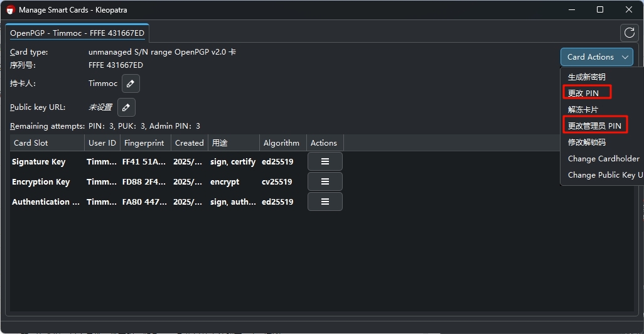644x334 pixels.
Task: Select the OpenPGP - Timmoc - FFFE 431667ED tab
Action: (77, 33)
